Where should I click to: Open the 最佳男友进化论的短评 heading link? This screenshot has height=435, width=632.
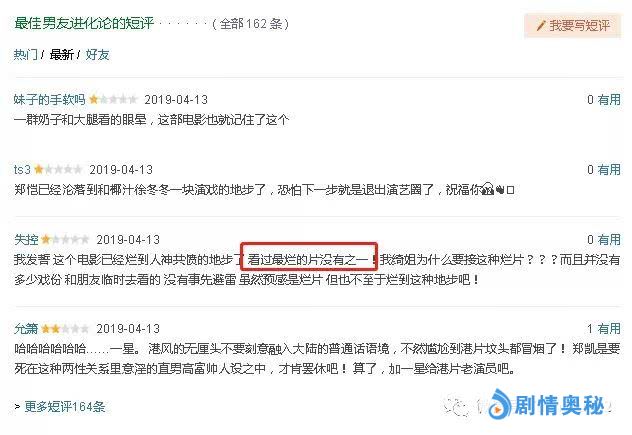tap(84, 23)
